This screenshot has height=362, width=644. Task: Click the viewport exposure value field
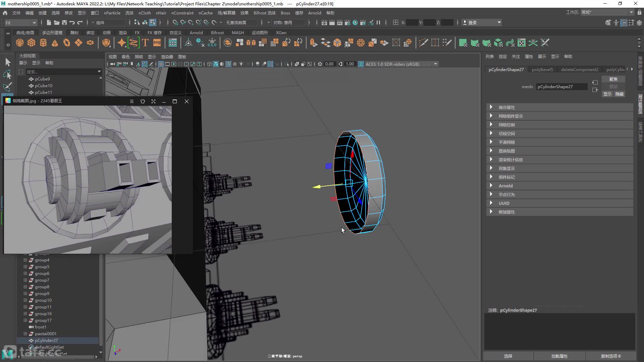[329, 64]
